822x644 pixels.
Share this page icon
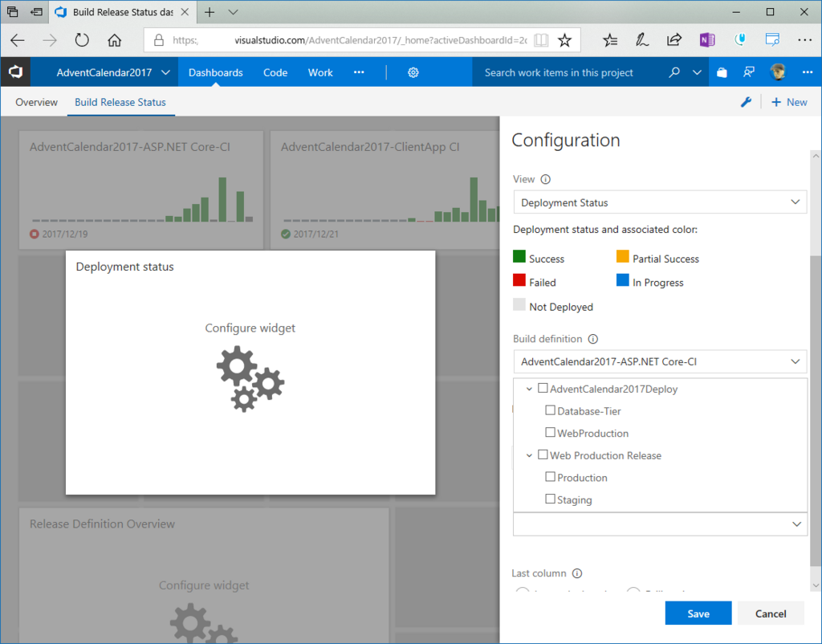[674, 40]
